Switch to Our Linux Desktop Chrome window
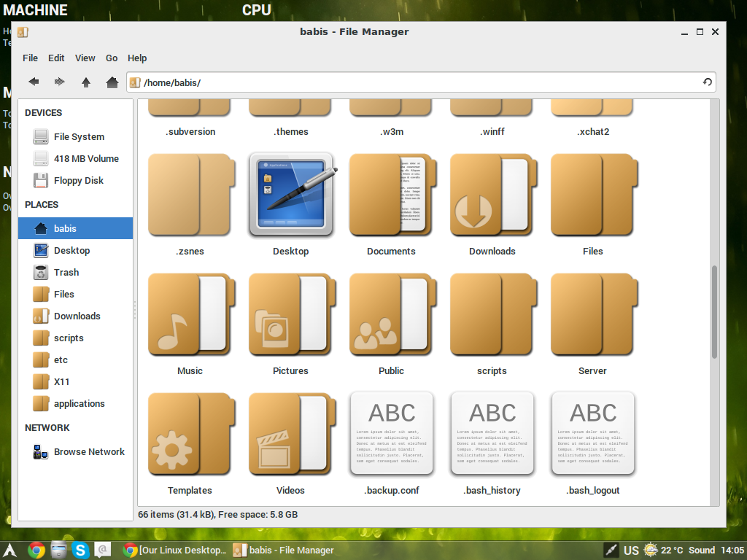The image size is (747, 560). coord(174,551)
